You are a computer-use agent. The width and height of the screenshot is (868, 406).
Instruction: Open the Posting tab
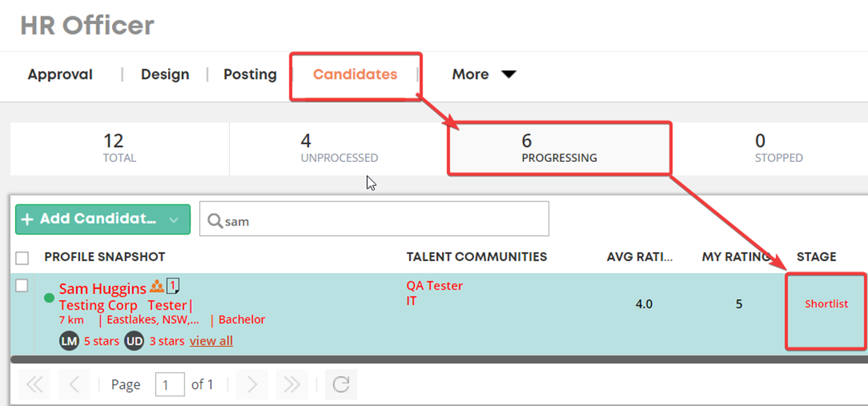250,74
